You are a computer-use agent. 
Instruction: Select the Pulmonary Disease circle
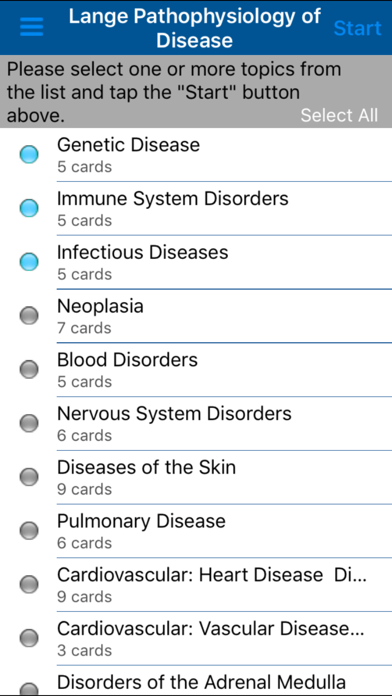point(29,530)
